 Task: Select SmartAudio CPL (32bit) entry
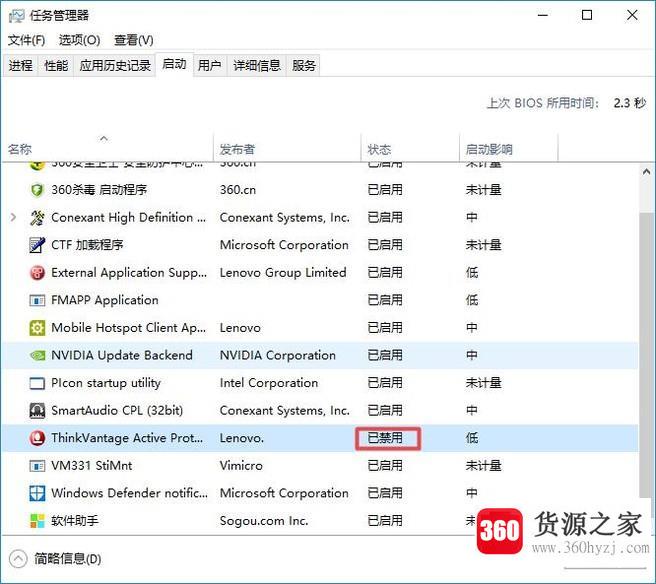[x=117, y=411]
